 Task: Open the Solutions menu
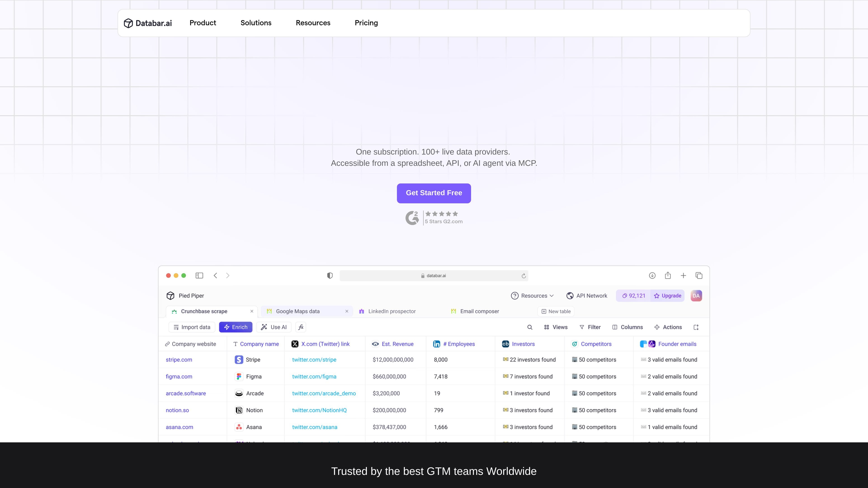[x=256, y=23]
